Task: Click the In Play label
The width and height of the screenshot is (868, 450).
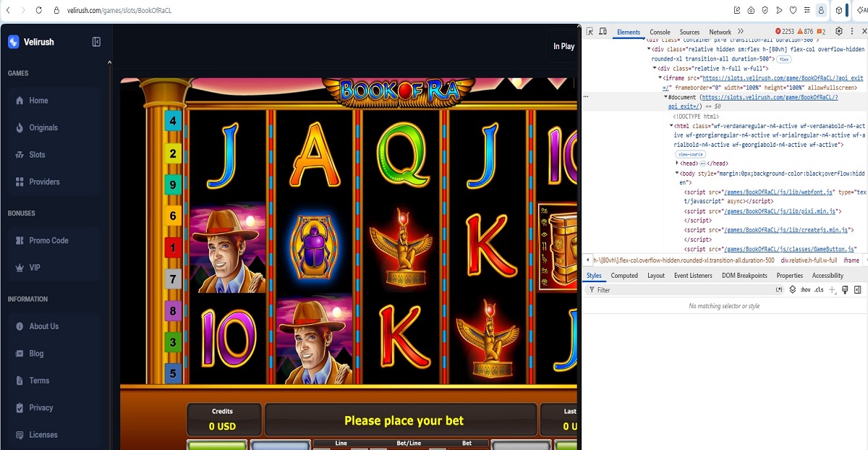Action: [x=563, y=46]
